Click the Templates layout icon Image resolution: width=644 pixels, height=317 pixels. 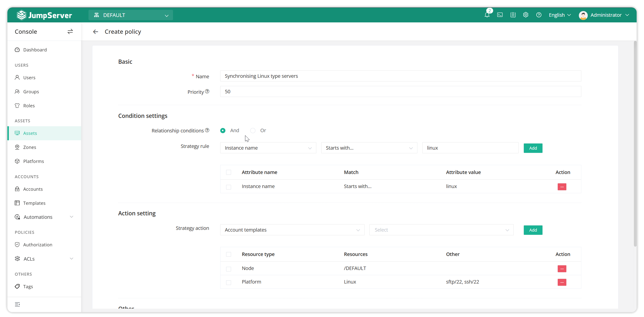(17, 203)
